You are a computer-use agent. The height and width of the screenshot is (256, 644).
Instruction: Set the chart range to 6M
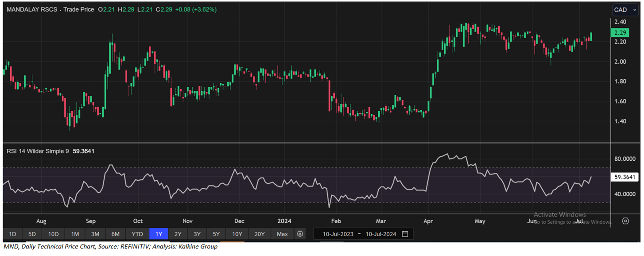tap(115, 234)
